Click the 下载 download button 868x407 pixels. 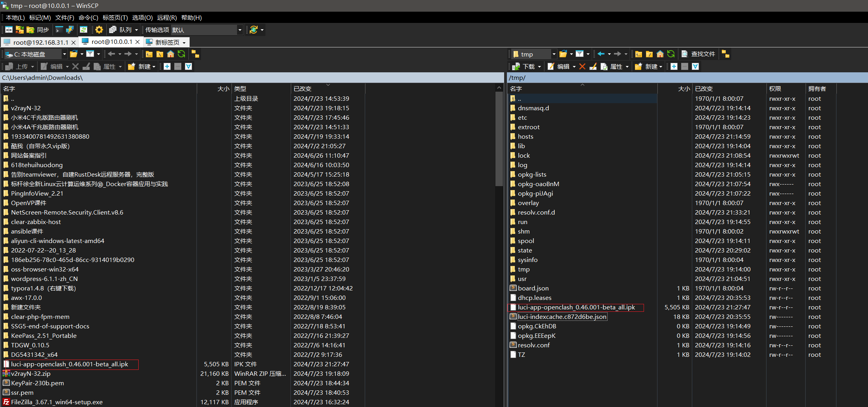528,66
